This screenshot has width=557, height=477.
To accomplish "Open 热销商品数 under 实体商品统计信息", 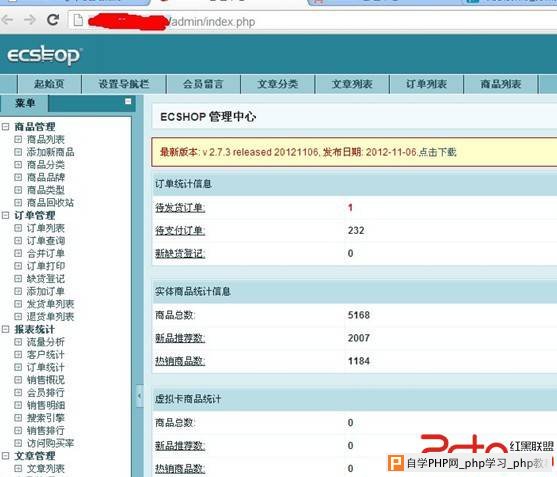I will pos(180,361).
